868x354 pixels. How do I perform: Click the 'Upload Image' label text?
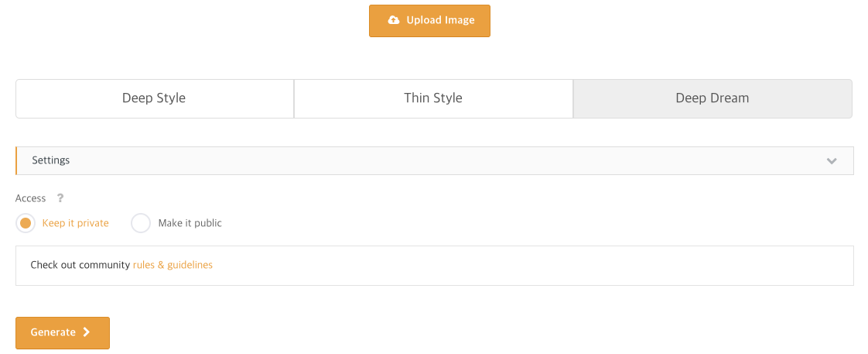coord(441,20)
